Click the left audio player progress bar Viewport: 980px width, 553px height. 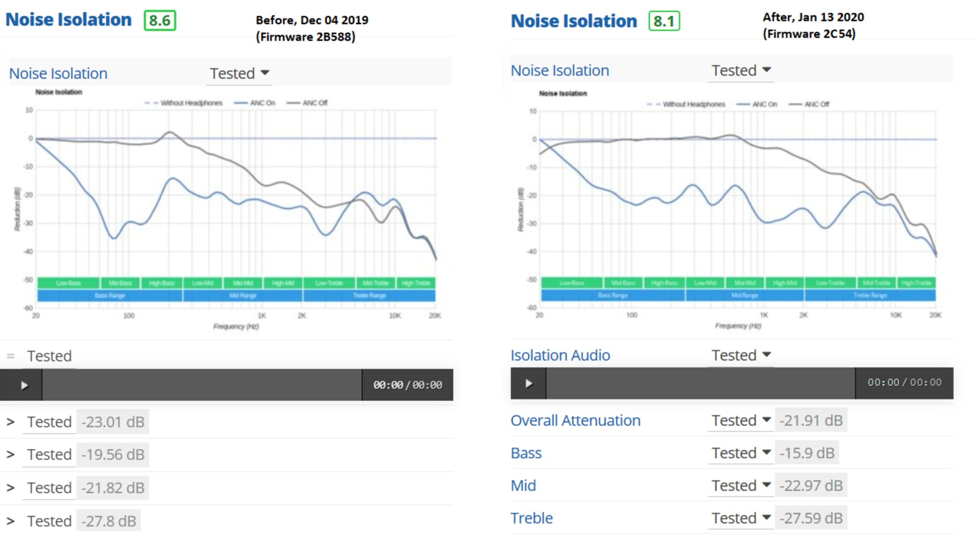(202, 385)
